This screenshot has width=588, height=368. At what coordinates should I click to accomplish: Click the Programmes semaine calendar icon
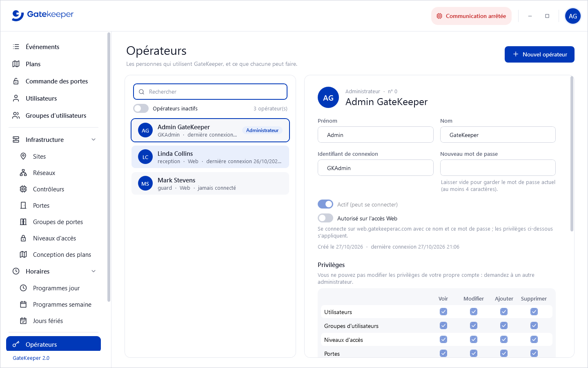point(23,304)
